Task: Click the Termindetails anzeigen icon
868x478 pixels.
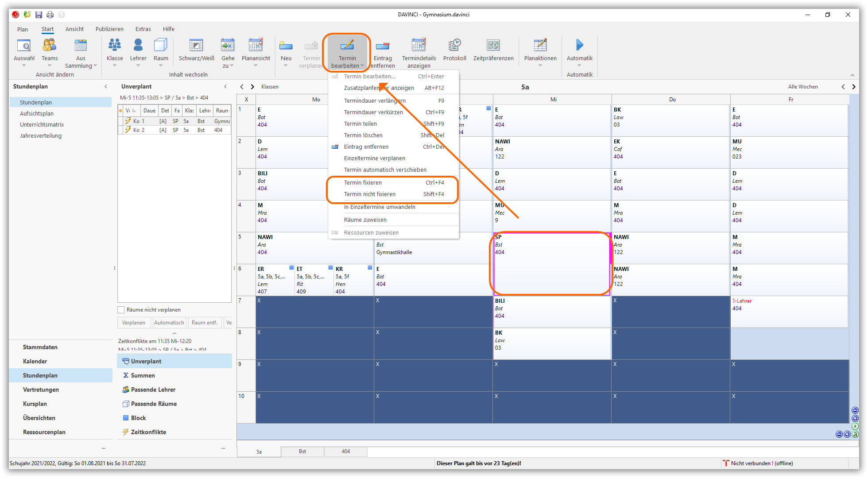Action: [x=418, y=45]
